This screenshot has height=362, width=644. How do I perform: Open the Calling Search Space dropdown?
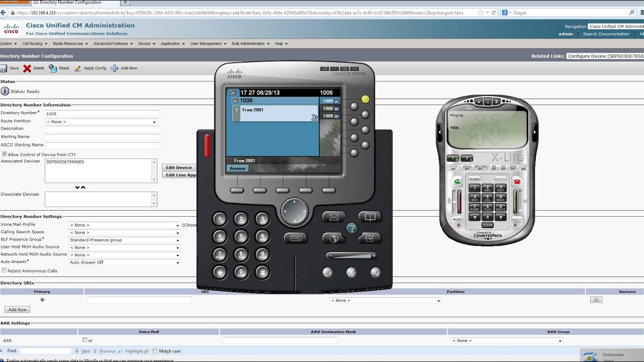pos(124,233)
